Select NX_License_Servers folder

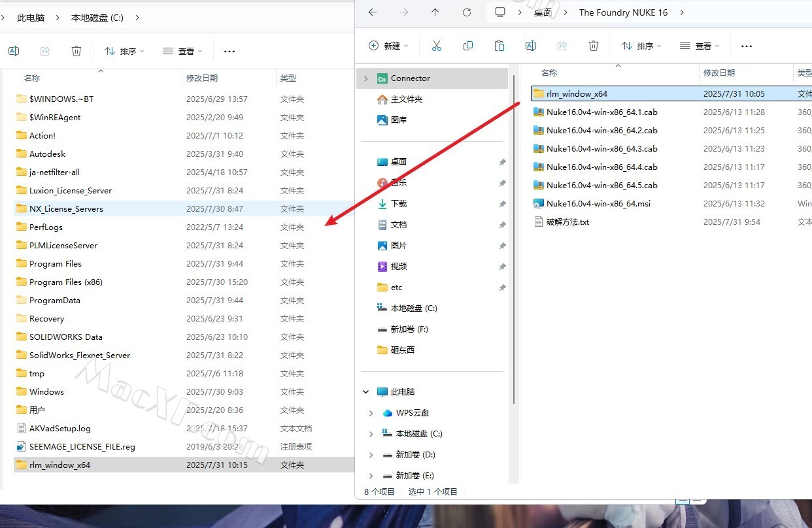click(x=184, y=209)
